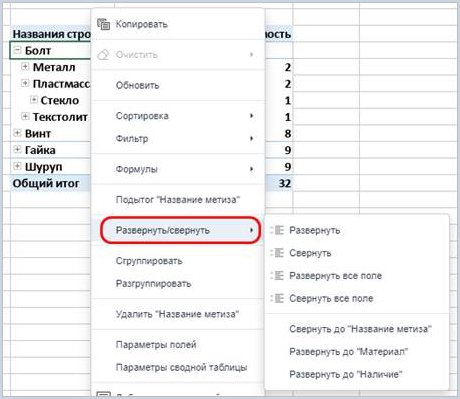Click the collapse icon beside Свернуть
This screenshot has height=399, width=460.
pos(277,253)
